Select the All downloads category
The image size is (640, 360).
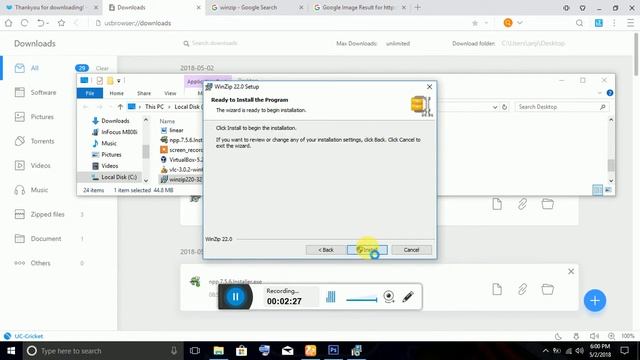35,68
